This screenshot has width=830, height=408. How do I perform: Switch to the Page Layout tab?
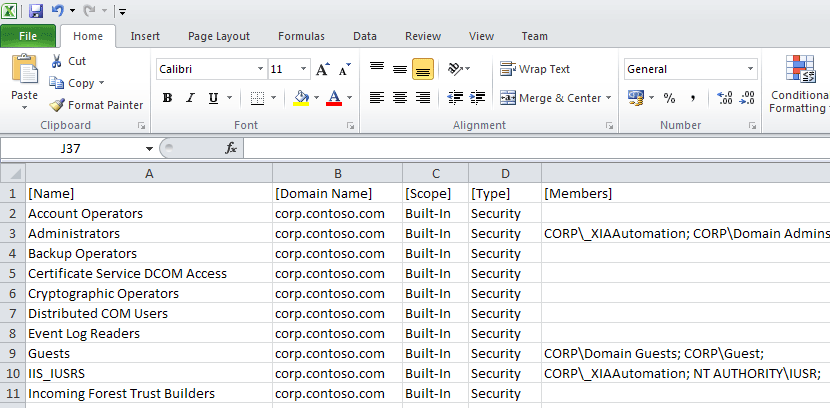(219, 36)
